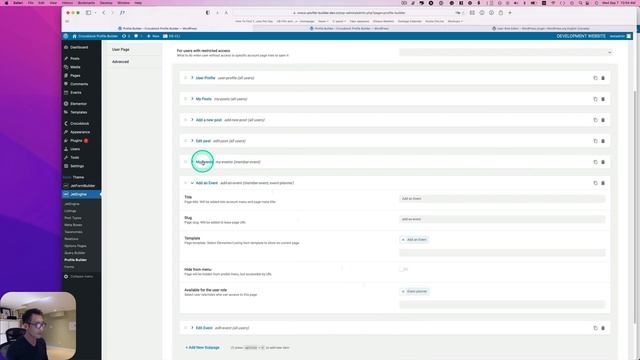
Task: Go back with Safari back arrow
Action: tap(104, 13)
